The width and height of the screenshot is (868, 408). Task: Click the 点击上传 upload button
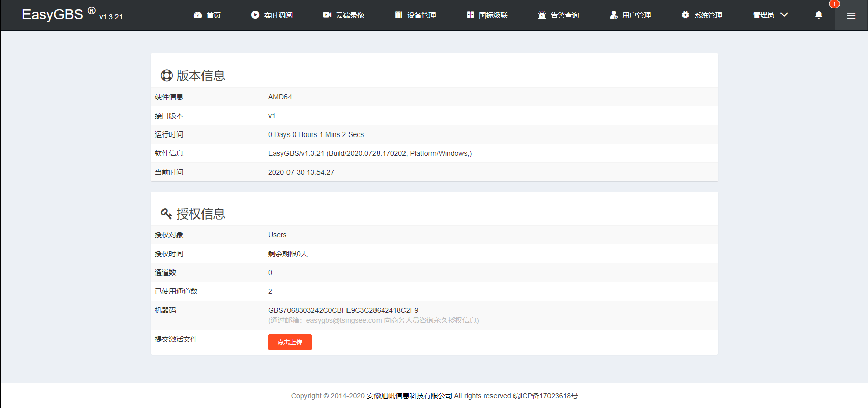pos(290,342)
